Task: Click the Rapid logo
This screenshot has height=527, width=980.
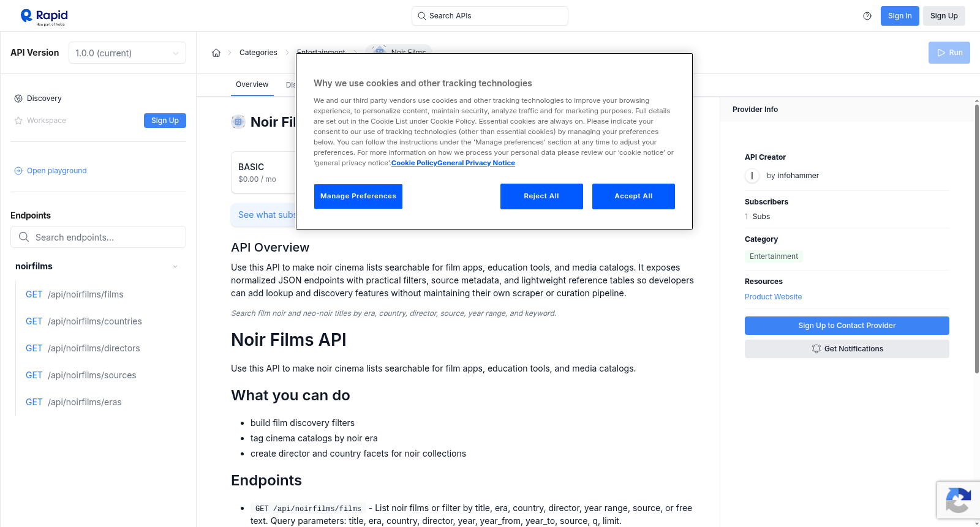Action: point(44,17)
